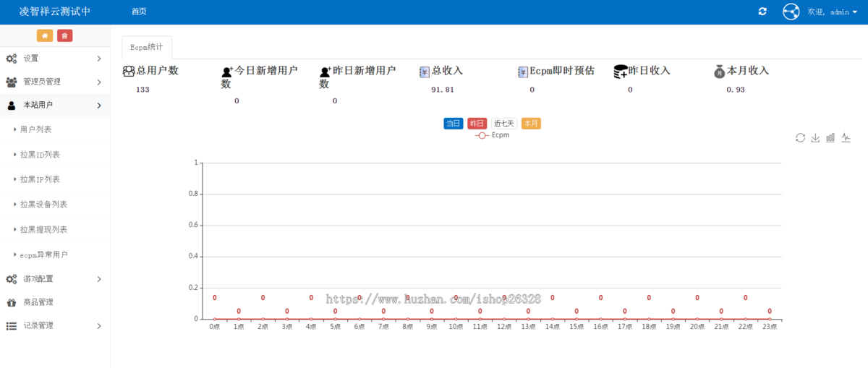The height and width of the screenshot is (368, 868).
Task: Toggle the Ecpm legend series
Action: (x=492, y=135)
